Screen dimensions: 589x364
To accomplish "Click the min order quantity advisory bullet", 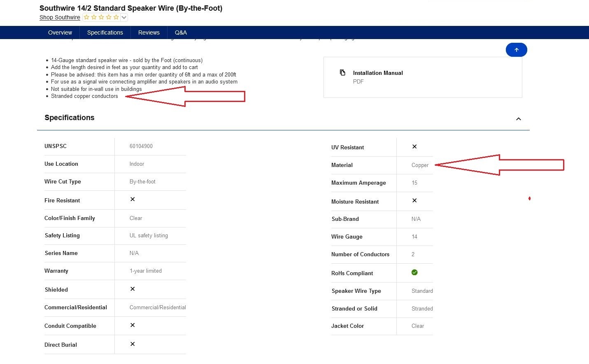I will tap(144, 74).
